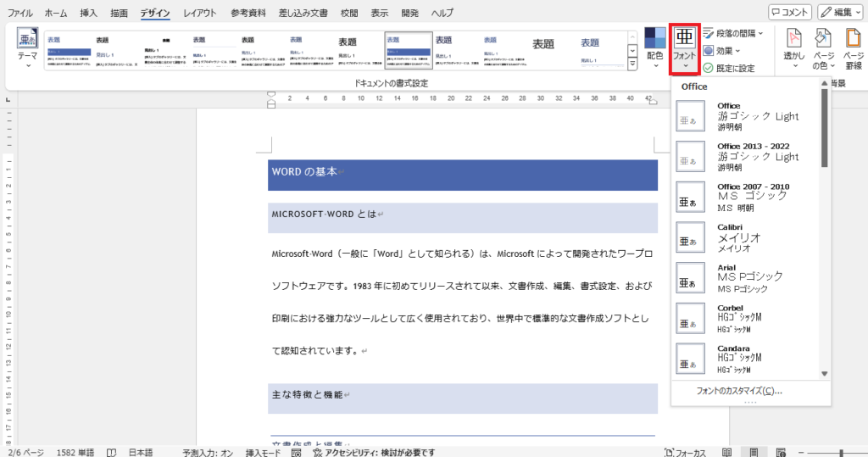
Task: Pick the Arial MS Pゴシック font theme
Action: click(748, 277)
